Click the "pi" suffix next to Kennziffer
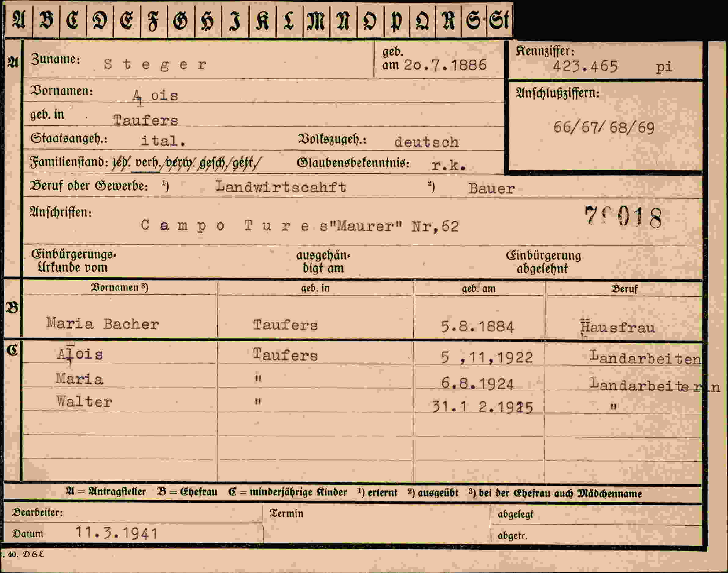The image size is (728, 573). (664, 68)
